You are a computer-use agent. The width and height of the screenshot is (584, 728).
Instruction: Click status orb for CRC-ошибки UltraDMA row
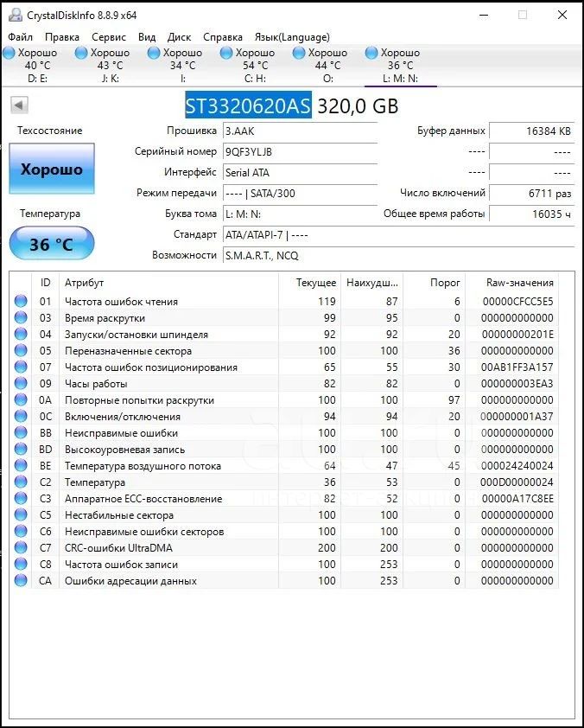point(21,548)
